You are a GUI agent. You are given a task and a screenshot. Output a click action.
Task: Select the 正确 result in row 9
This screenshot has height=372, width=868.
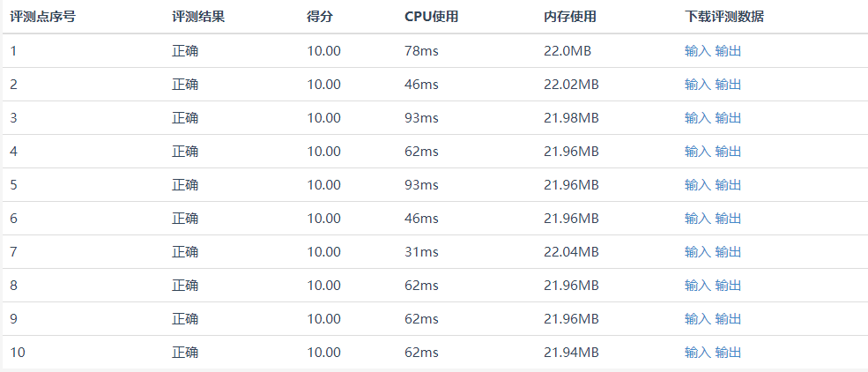[185, 319]
